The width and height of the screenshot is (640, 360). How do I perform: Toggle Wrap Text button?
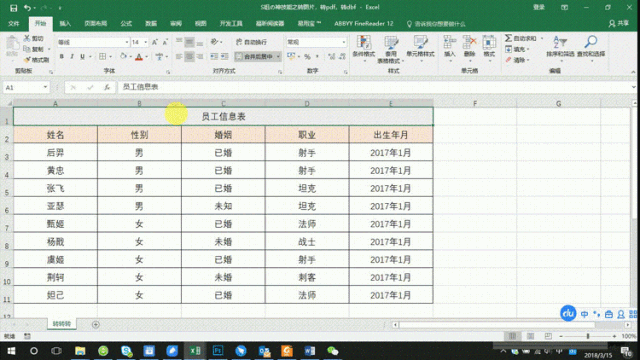pyautogui.click(x=251, y=42)
